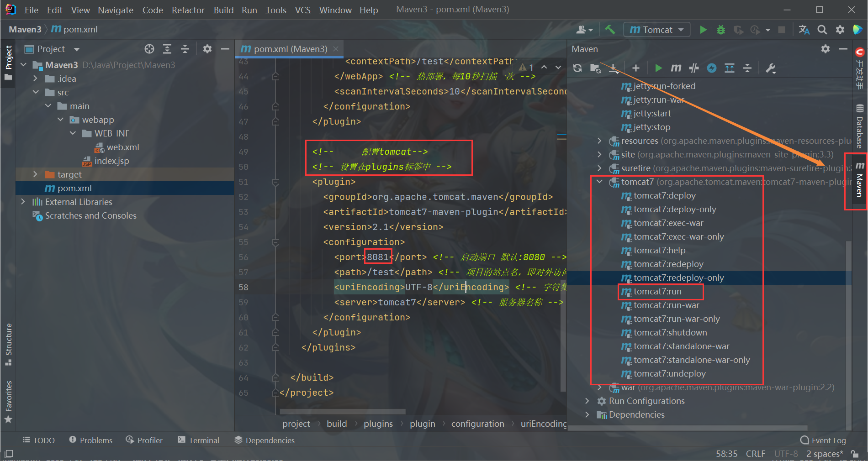Image resolution: width=868 pixels, height=461 pixels.
Task: Open the Event Log
Action: coord(823,440)
